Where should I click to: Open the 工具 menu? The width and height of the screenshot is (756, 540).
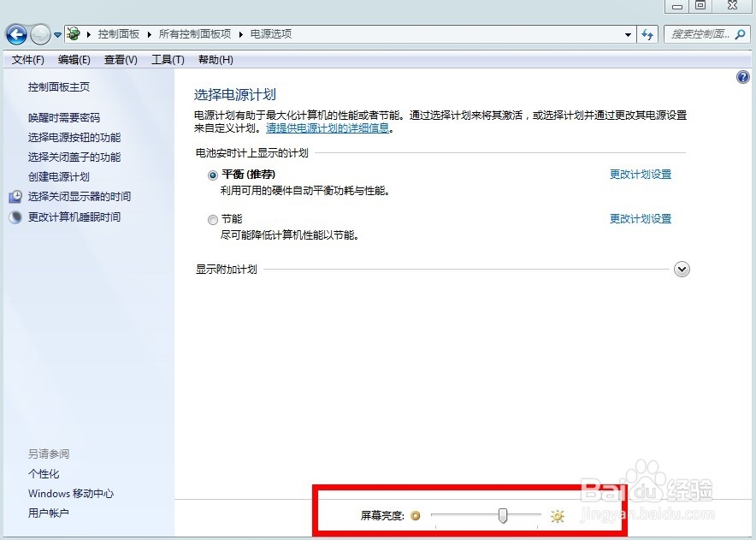(x=168, y=59)
